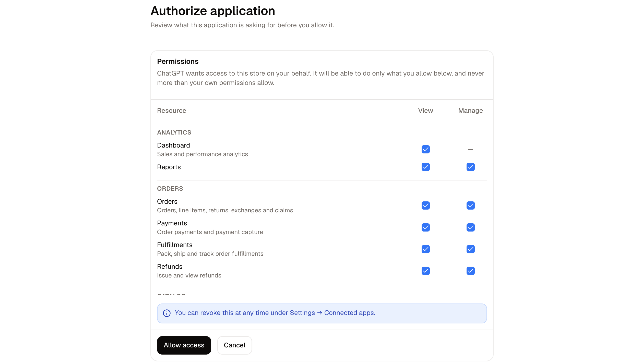Disable Manage permission for Orders
Viewport: 642px width, 364px height.
coord(470,205)
